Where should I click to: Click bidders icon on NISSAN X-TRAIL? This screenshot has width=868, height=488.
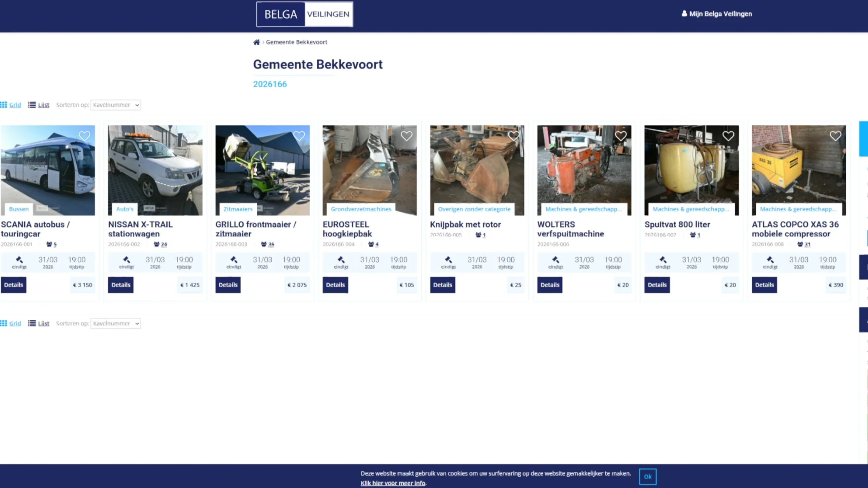pyautogui.click(x=156, y=244)
